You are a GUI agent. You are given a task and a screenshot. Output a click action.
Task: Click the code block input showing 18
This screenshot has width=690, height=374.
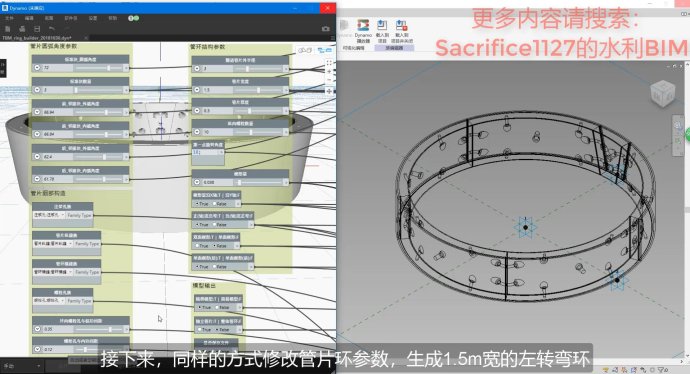pos(206,152)
